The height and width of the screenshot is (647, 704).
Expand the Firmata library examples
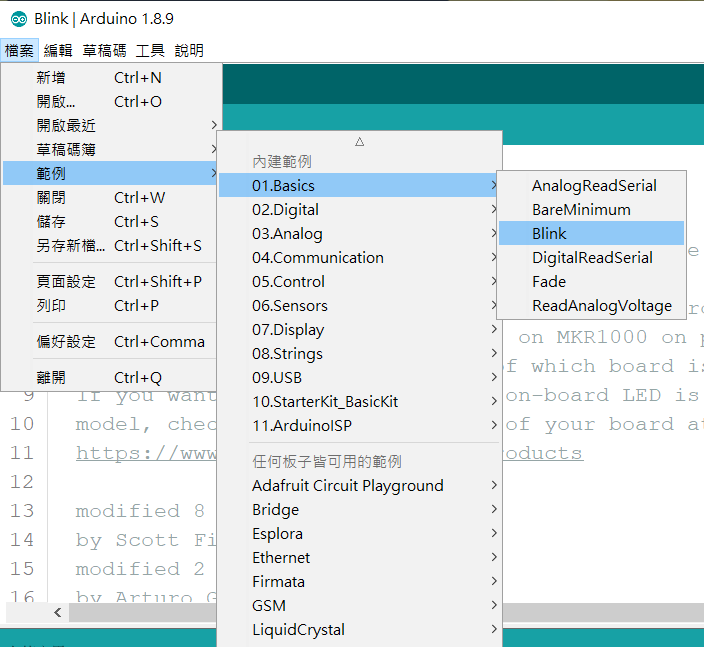359,581
